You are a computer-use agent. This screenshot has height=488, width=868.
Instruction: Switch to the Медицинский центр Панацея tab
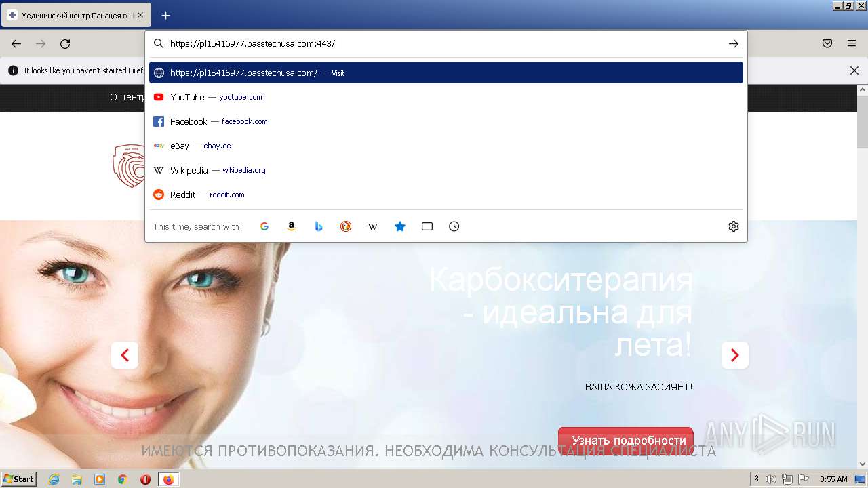click(x=75, y=15)
